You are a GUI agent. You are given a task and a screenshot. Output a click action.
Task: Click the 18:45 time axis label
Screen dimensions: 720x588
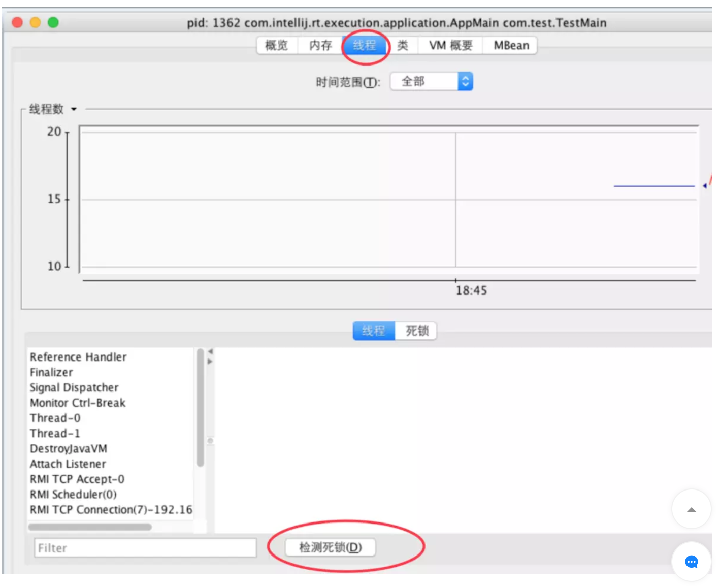[471, 290]
